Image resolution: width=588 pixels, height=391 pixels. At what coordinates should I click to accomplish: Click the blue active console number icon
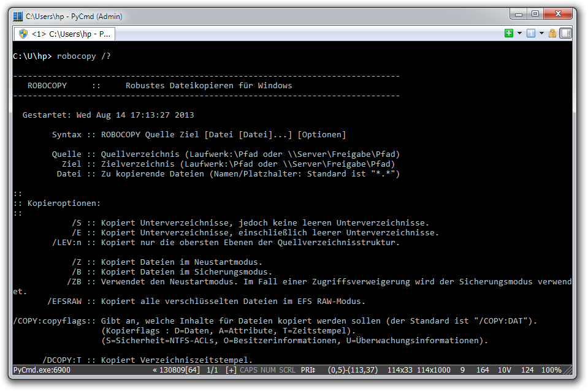[531, 33]
